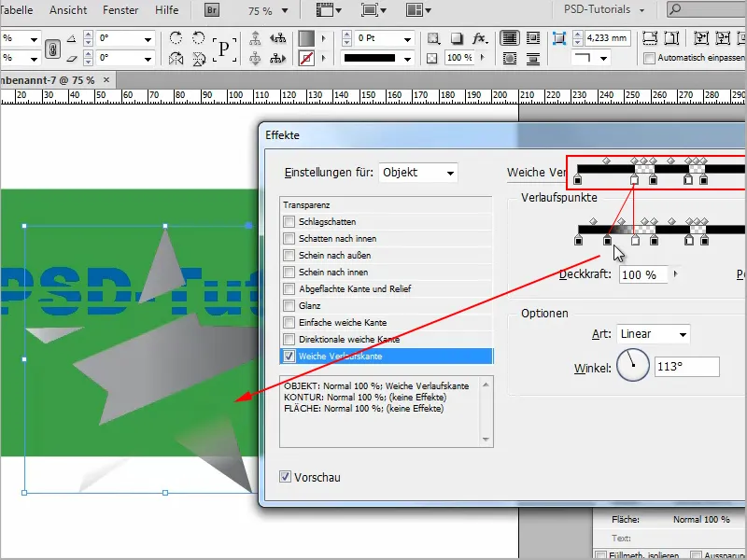This screenshot has height=560, width=747.
Task: Click the stroke none swatch in control bar
Action: coord(306,59)
